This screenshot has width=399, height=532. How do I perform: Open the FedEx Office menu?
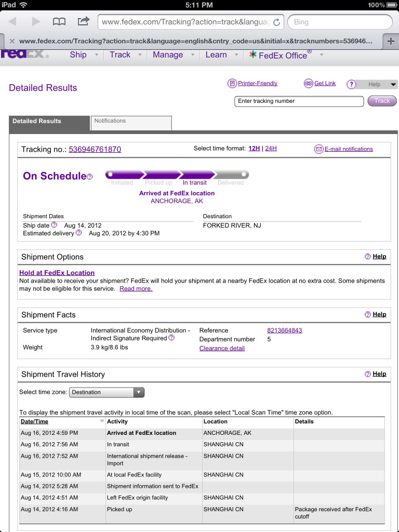(283, 55)
